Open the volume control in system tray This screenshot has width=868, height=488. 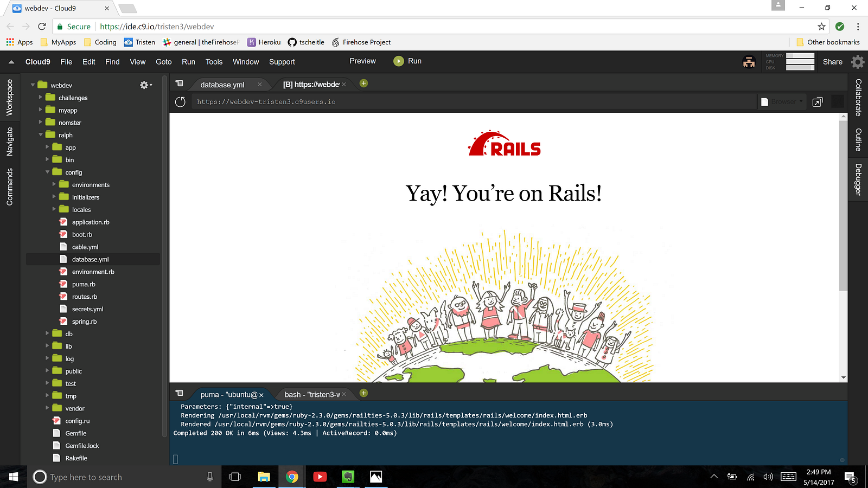point(768,477)
